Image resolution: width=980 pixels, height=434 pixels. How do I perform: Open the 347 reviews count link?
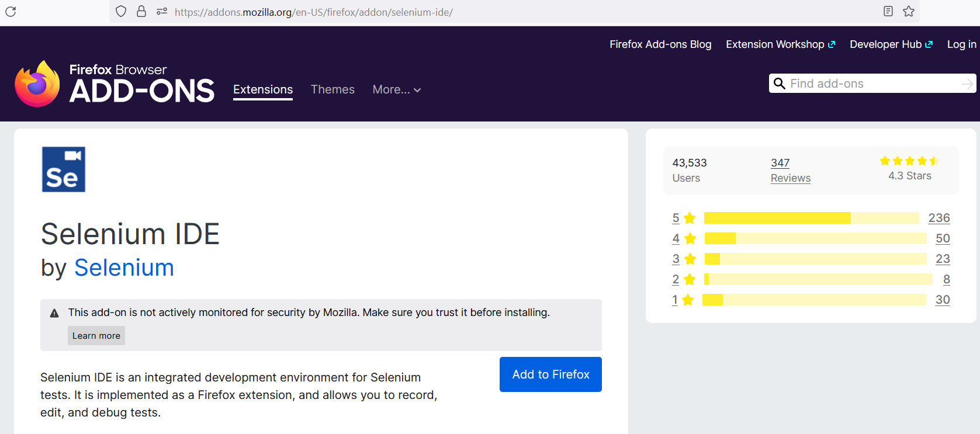point(780,163)
